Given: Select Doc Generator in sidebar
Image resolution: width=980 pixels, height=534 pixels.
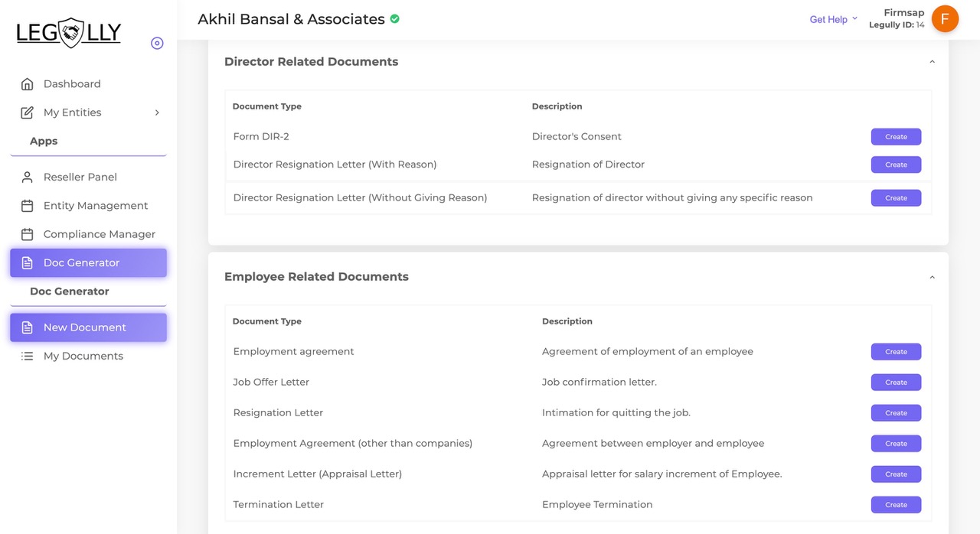Looking at the screenshot, I should [x=88, y=263].
